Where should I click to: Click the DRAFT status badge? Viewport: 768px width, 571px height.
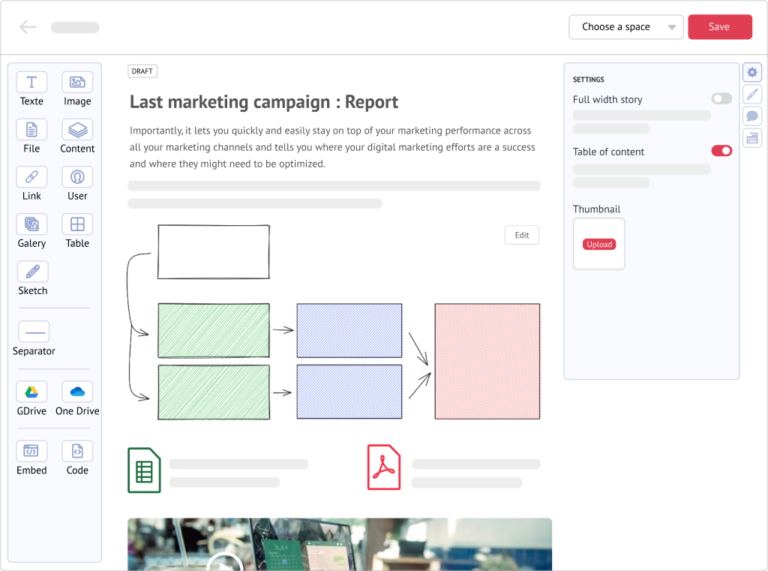click(143, 71)
